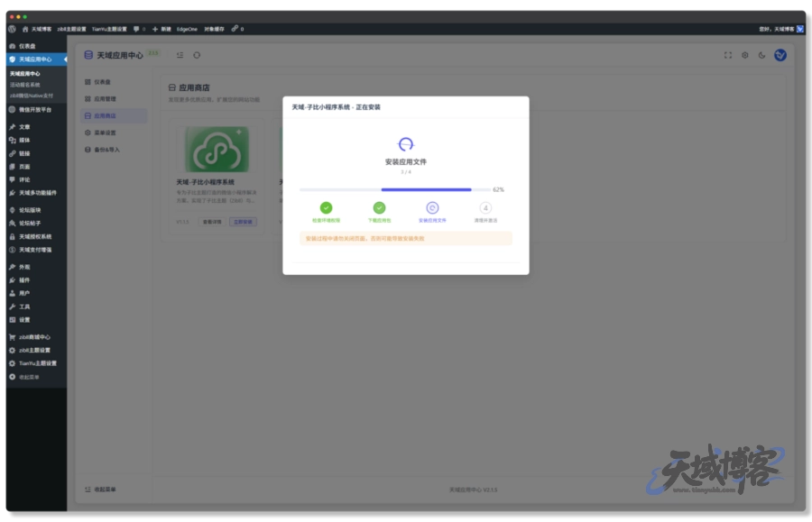Open EdgeOne in the admin bar
The width and height of the screenshot is (812, 522).
tap(187, 29)
